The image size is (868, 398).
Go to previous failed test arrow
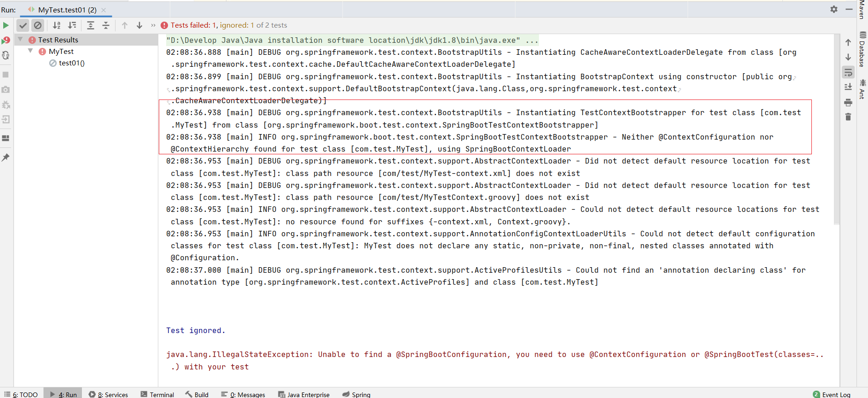(125, 25)
